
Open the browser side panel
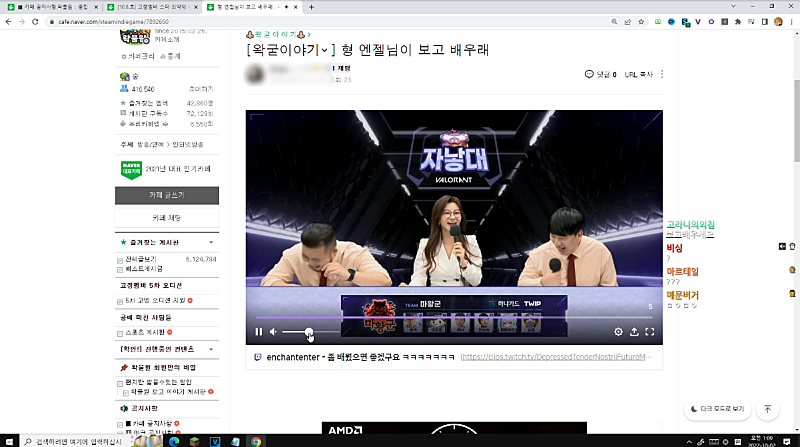click(764, 22)
